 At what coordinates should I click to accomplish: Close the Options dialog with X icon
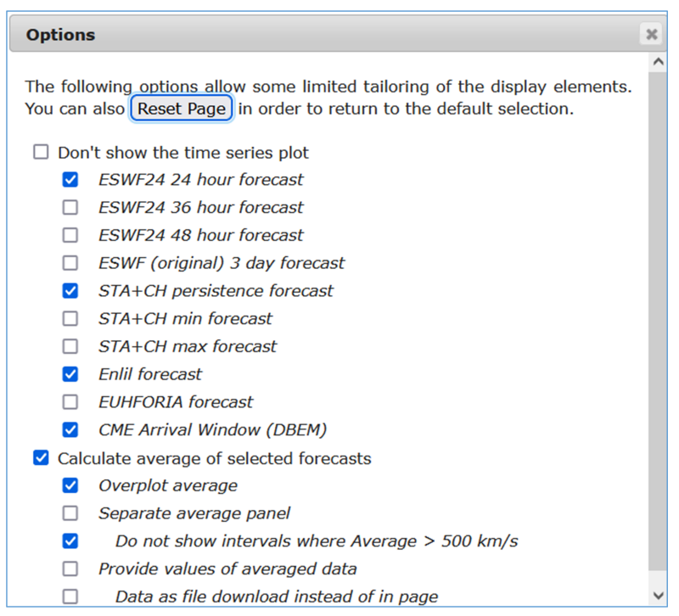tap(651, 35)
